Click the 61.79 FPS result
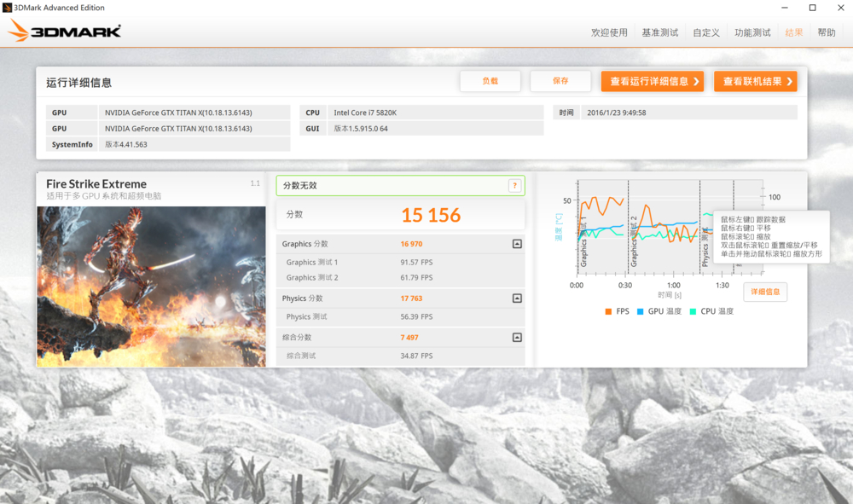The height and width of the screenshot is (504, 853). click(x=417, y=277)
